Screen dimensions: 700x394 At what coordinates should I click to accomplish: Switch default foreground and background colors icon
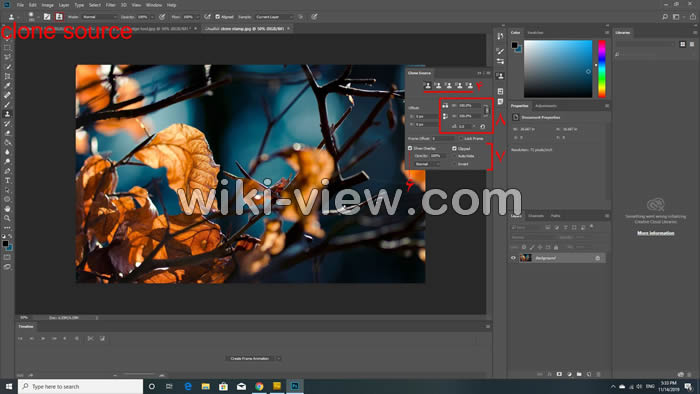(x=3, y=236)
